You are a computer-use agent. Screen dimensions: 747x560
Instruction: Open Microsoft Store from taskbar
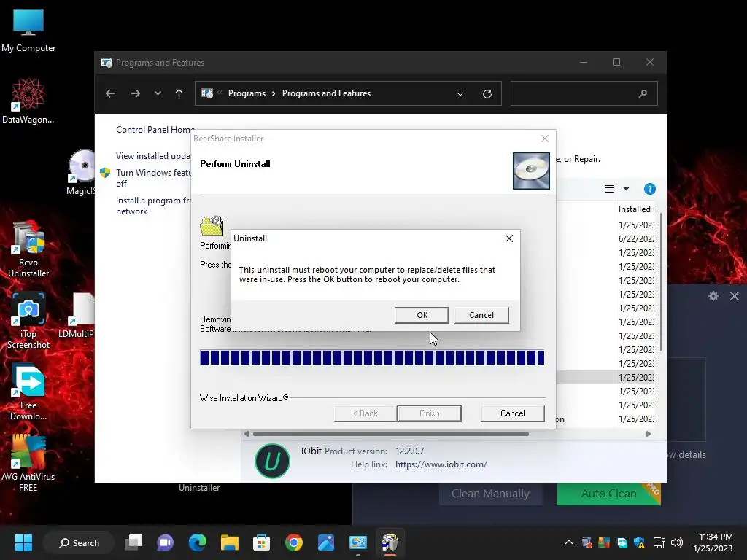pyautogui.click(x=261, y=542)
